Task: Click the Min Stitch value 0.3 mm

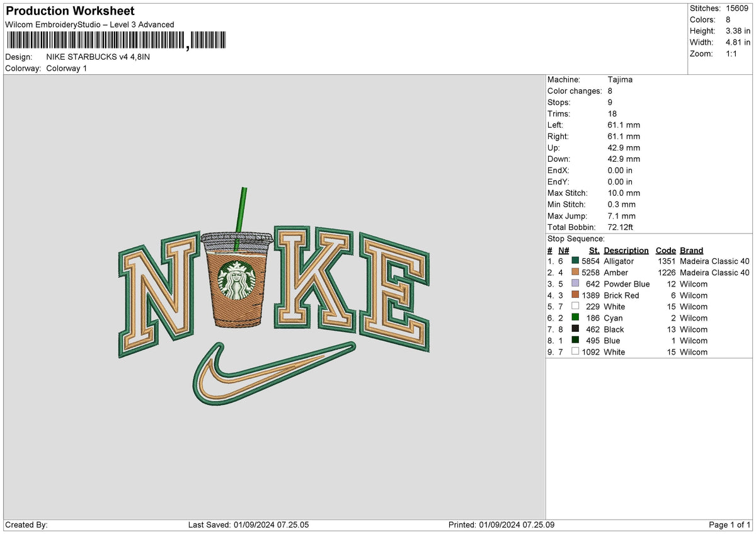Action: click(x=621, y=204)
